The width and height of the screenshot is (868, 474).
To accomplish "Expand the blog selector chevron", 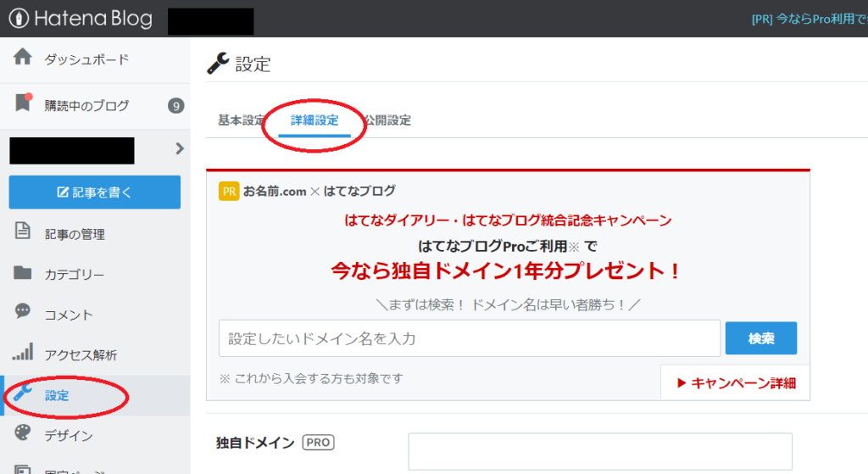I will click(x=180, y=148).
